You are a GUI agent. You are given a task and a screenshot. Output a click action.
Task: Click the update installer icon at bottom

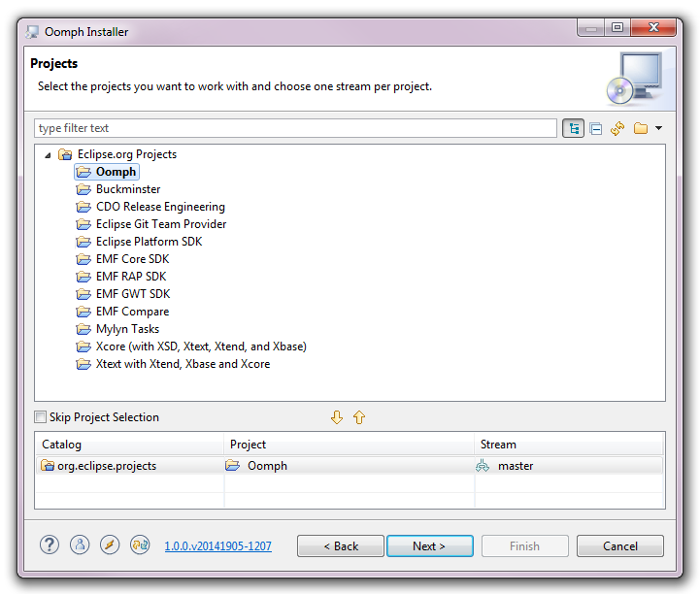click(x=140, y=544)
